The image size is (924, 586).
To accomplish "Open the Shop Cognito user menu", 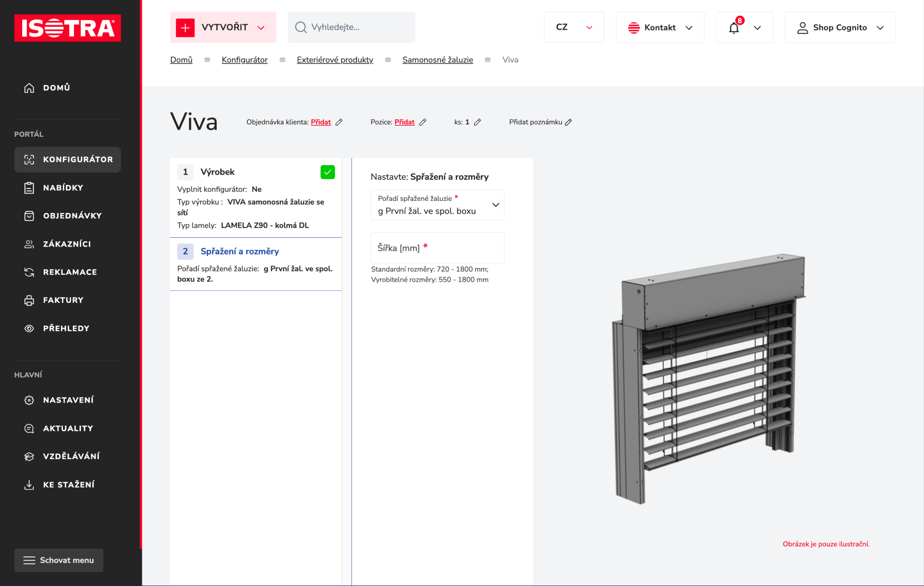I will [x=840, y=28].
